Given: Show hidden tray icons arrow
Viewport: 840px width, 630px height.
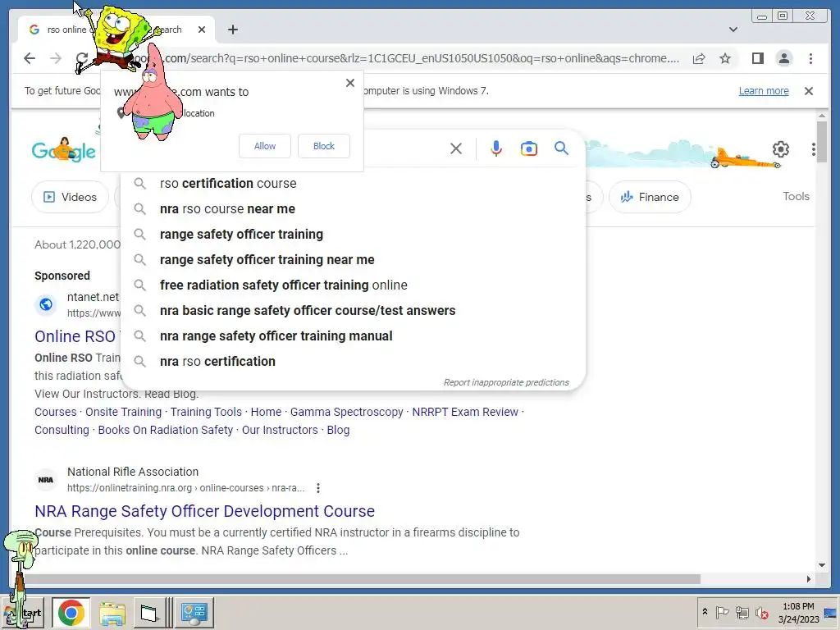Looking at the screenshot, I should (x=705, y=612).
